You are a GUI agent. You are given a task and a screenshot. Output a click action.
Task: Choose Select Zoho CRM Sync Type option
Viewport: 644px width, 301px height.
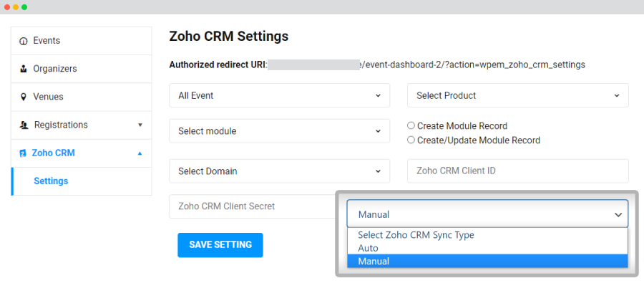tap(487, 235)
